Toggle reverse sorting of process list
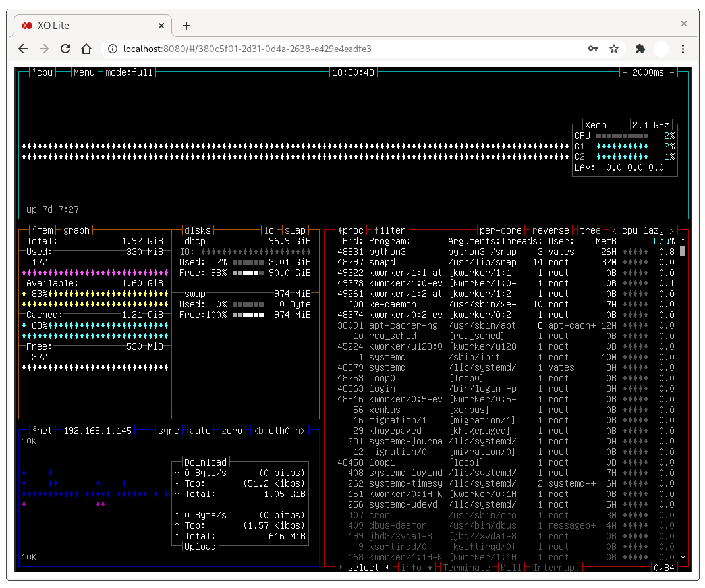Screen dimensions: 705x588 coord(550,230)
